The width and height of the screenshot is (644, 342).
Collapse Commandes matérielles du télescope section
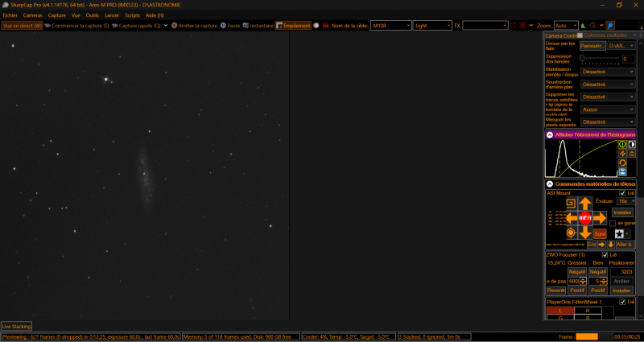click(x=550, y=184)
